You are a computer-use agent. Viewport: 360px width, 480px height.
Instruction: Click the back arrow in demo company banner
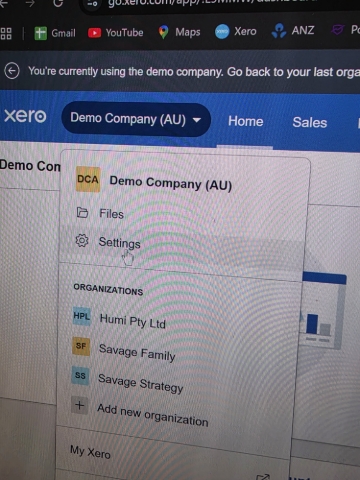(x=12, y=71)
